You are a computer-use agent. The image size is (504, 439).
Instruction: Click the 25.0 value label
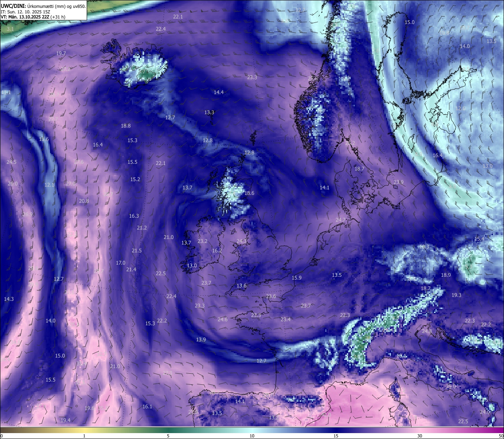click(x=451, y=386)
